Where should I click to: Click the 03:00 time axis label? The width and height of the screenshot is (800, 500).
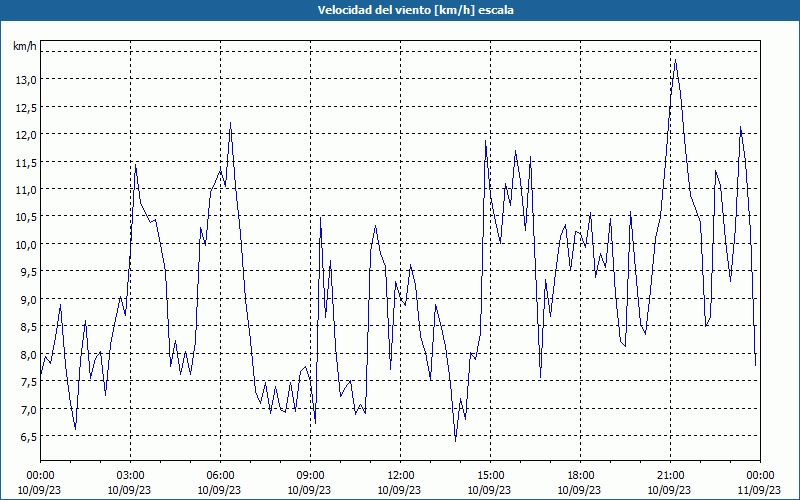click(130, 476)
